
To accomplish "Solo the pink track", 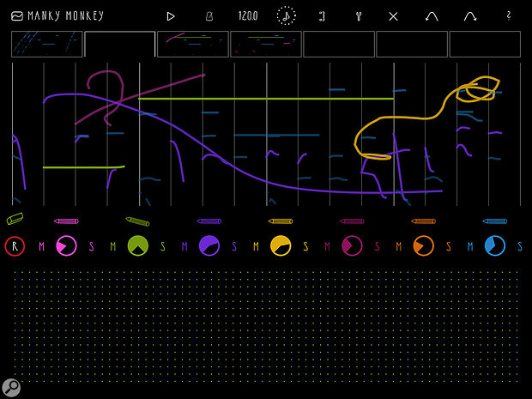I will 91,246.
